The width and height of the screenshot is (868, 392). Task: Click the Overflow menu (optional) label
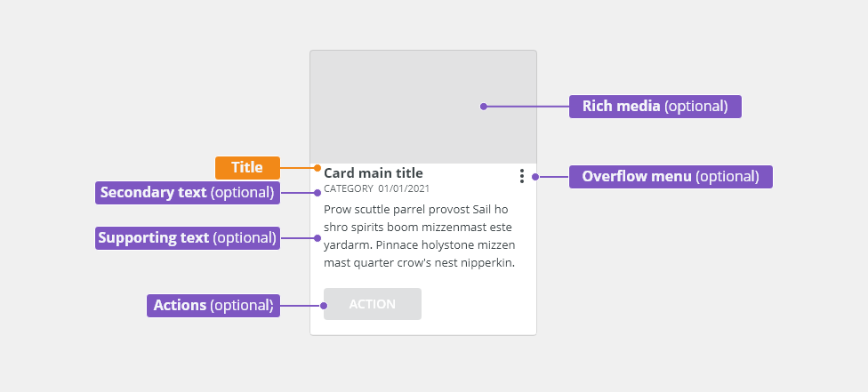point(671,177)
